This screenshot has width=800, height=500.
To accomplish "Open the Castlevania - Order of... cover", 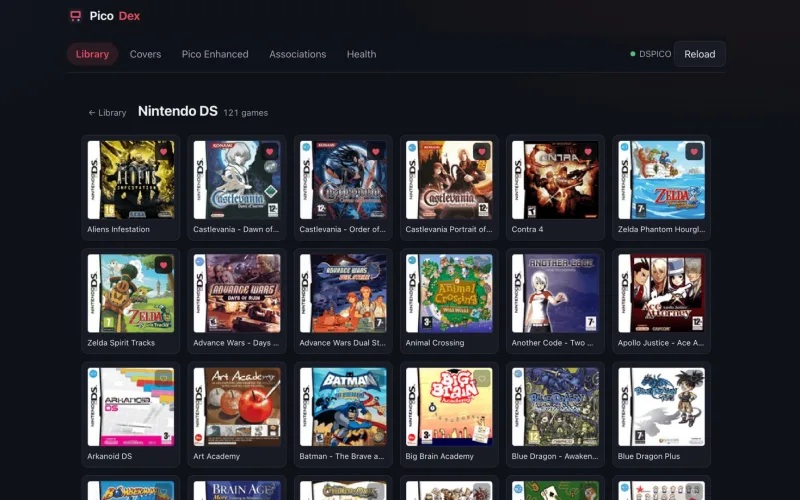I will pyautogui.click(x=343, y=180).
